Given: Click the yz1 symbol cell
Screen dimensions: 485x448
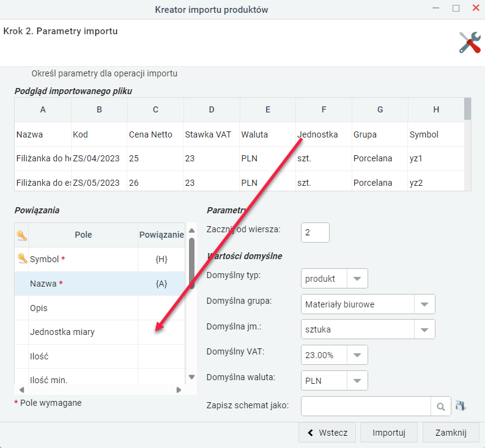Looking at the screenshot, I should click(436, 159).
